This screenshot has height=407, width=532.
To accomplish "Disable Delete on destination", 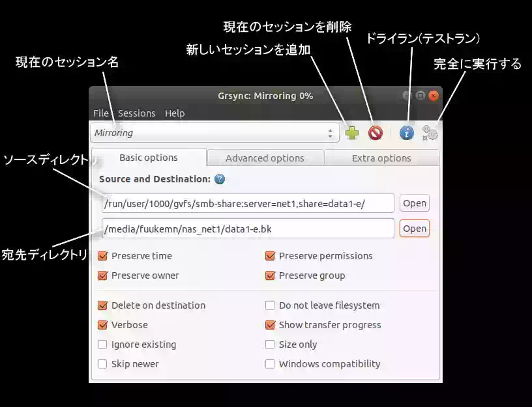I will click(x=102, y=305).
